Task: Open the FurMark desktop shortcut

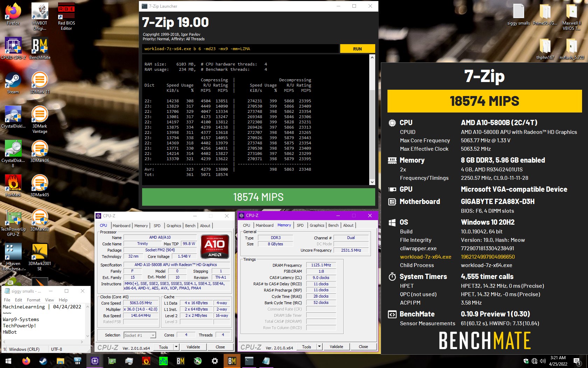Action: (x=13, y=186)
